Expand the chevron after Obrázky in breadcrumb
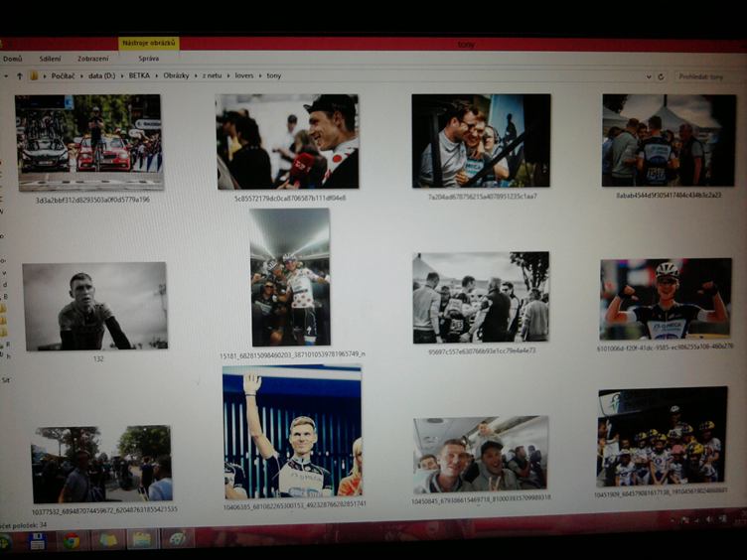747x560 pixels. point(196,76)
